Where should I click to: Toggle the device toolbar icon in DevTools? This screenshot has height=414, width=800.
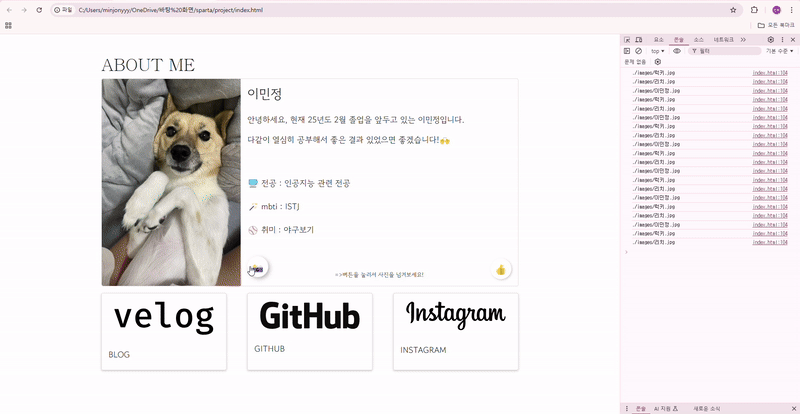pos(638,39)
